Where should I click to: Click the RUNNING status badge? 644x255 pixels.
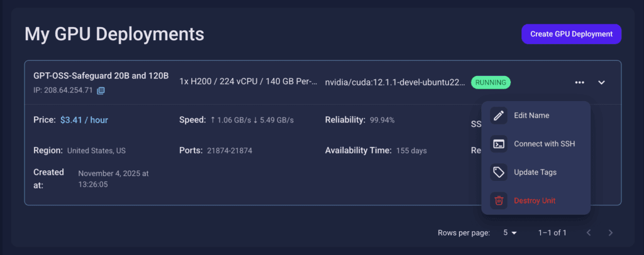[491, 82]
